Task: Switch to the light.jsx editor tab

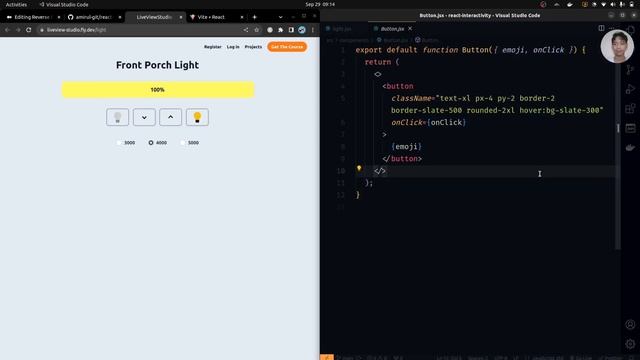Action: tap(340, 29)
